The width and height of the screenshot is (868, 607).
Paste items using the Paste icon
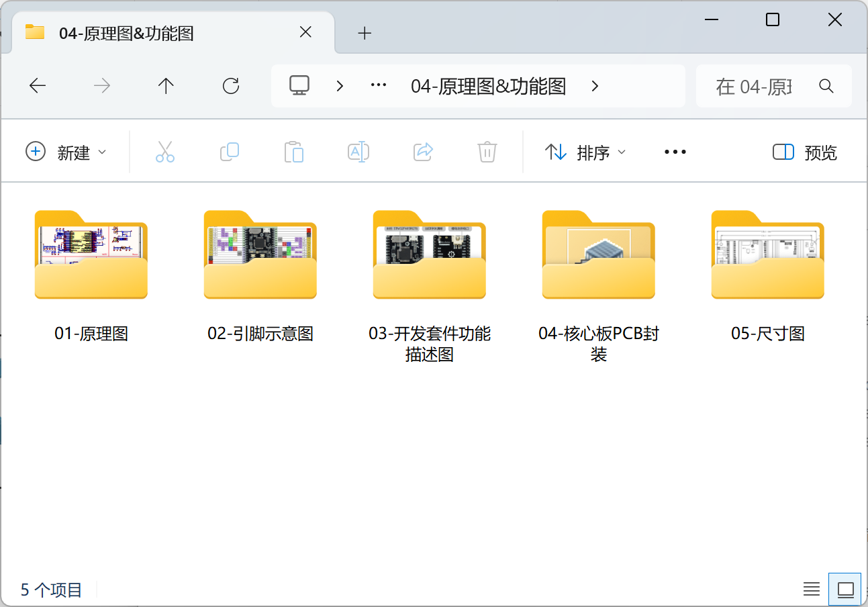pyautogui.click(x=293, y=152)
